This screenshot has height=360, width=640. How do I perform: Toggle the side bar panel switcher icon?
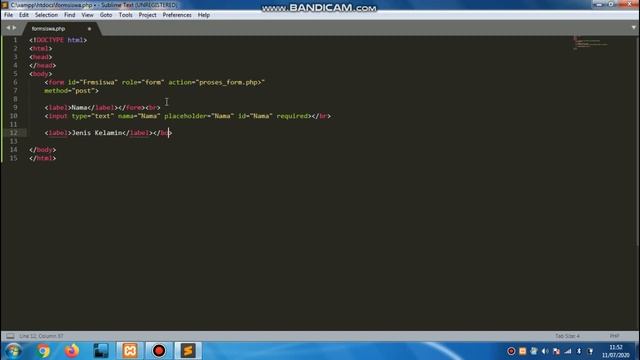pyautogui.click(x=10, y=336)
